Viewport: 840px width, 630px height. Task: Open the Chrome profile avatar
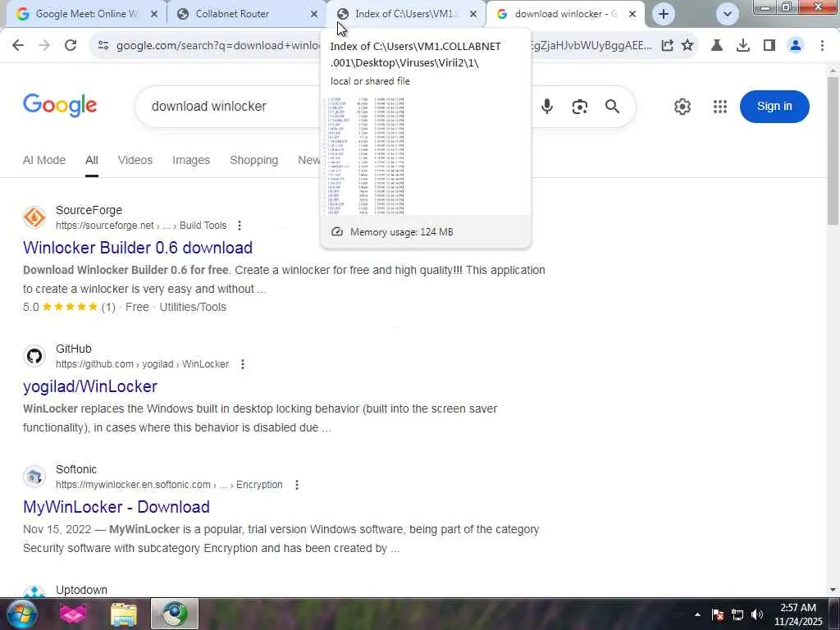coord(796,46)
